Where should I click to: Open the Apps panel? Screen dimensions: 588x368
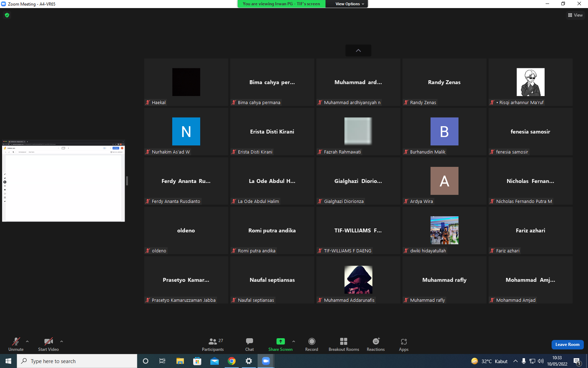[404, 345]
